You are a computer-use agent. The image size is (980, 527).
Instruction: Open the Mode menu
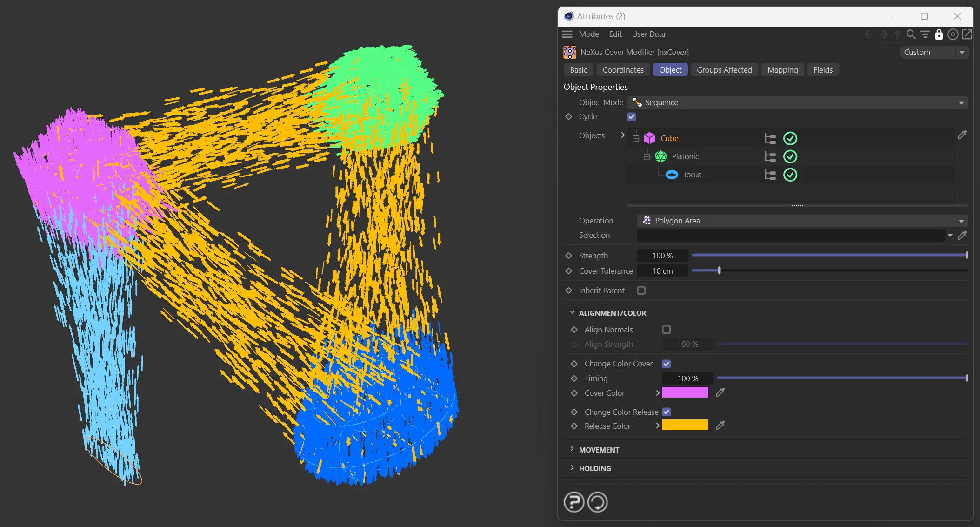pos(588,34)
